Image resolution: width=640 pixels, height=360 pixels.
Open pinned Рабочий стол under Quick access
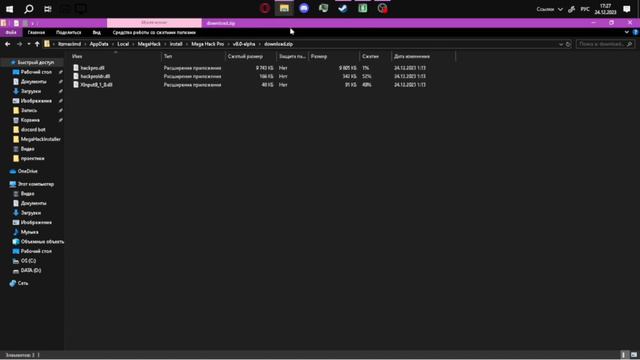[36, 72]
